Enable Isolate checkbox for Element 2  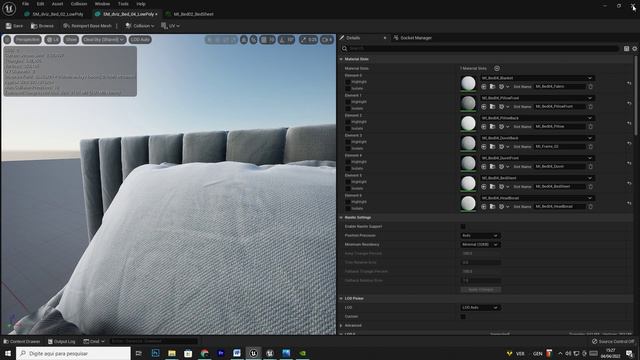pyautogui.click(x=348, y=128)
